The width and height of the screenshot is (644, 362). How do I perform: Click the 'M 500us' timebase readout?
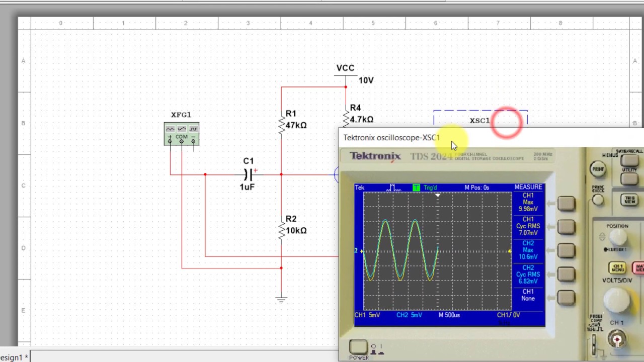pos(449,315)
